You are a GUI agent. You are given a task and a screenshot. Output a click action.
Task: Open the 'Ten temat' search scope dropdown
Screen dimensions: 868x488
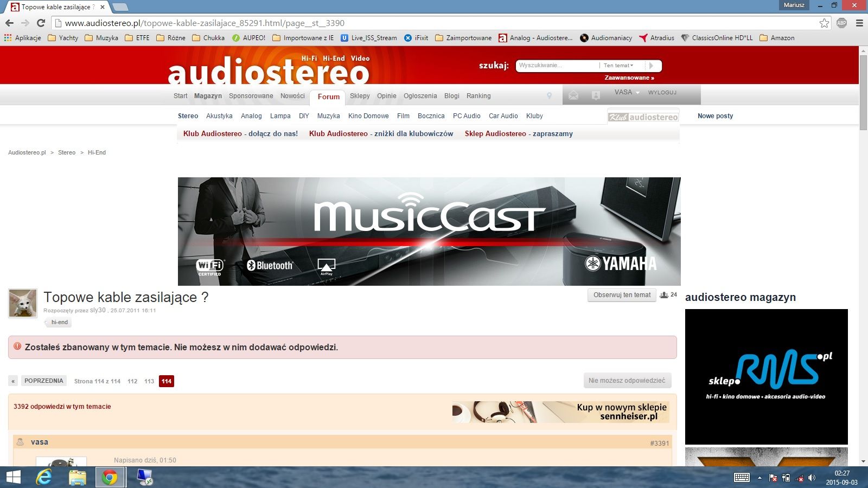(x=618, y=66)
